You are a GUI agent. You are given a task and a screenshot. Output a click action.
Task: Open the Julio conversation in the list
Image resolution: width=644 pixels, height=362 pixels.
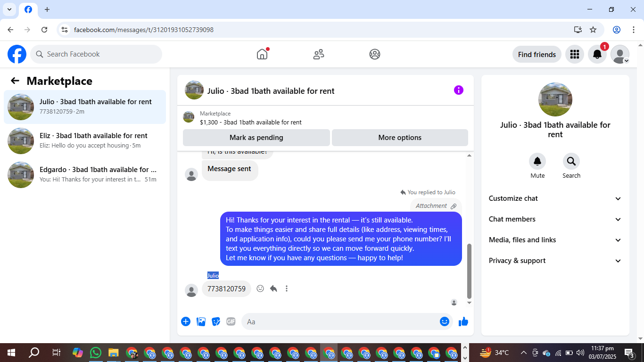coord(85,107)
